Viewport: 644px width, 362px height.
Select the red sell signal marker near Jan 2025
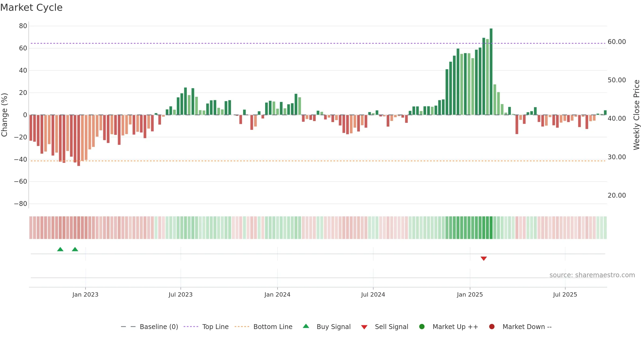pyautogui.click(x=484, y=258)
